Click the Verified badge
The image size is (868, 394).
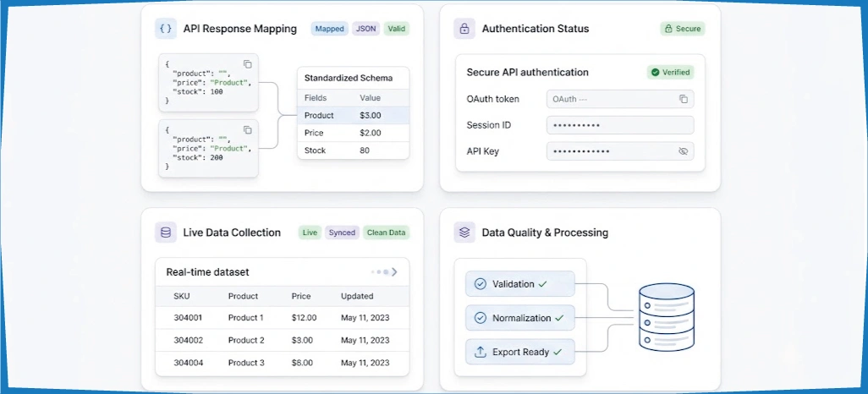click(670, 73)
